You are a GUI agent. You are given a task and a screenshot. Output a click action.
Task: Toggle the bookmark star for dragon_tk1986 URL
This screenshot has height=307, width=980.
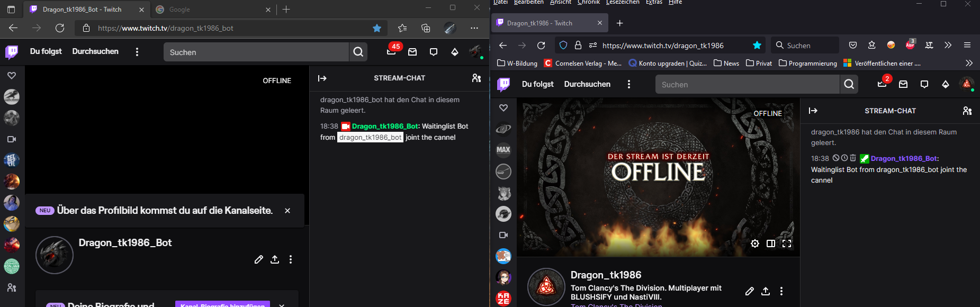tap(757, 46)
